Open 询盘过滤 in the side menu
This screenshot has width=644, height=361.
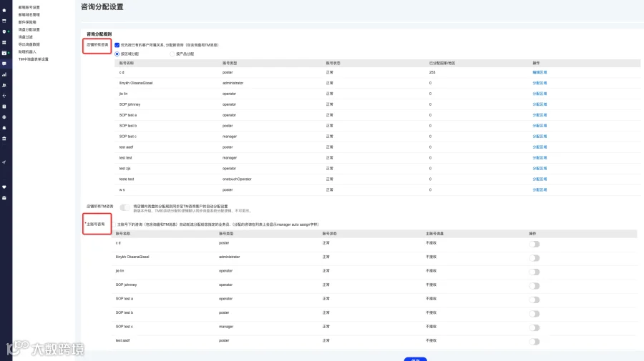coord(26,37)
